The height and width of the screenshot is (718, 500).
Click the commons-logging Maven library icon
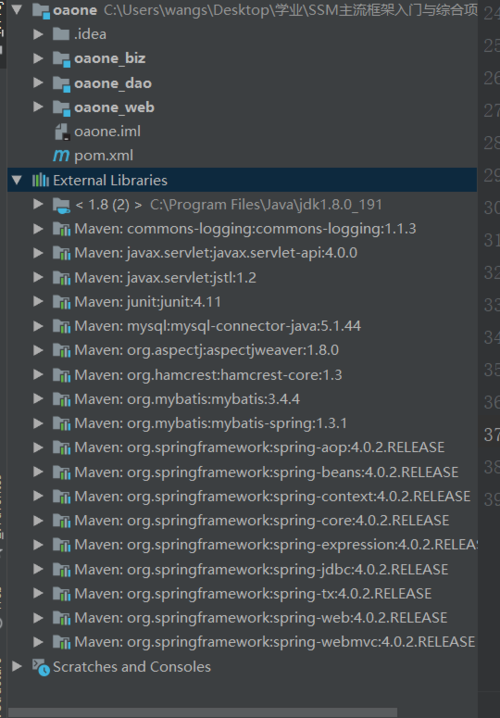click(x=61, y=228)
